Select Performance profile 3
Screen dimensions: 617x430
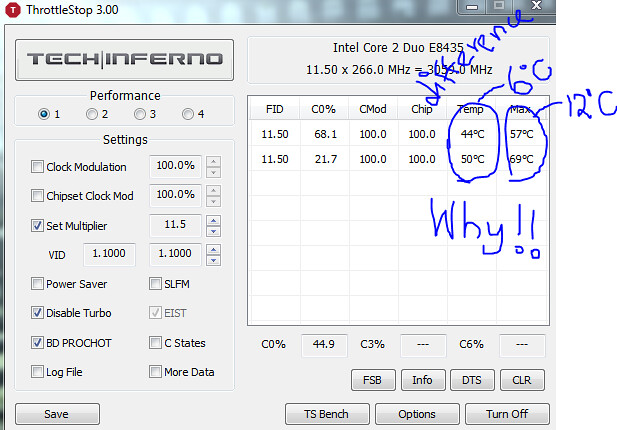140,114
